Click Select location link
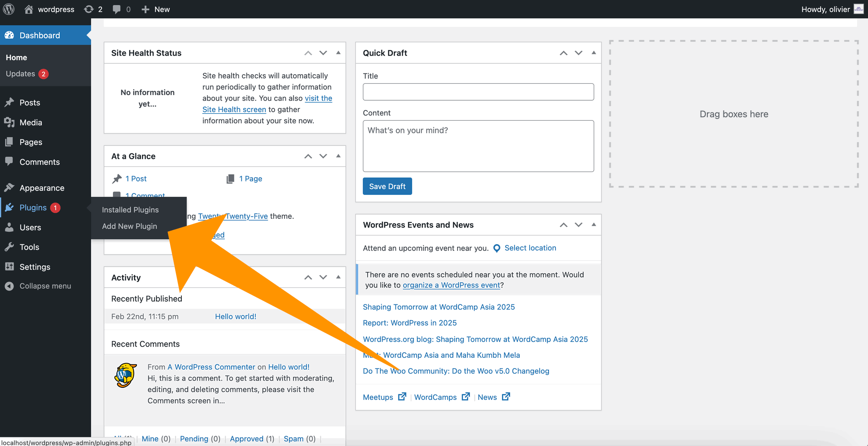868x446 pixels. (530, 248)
